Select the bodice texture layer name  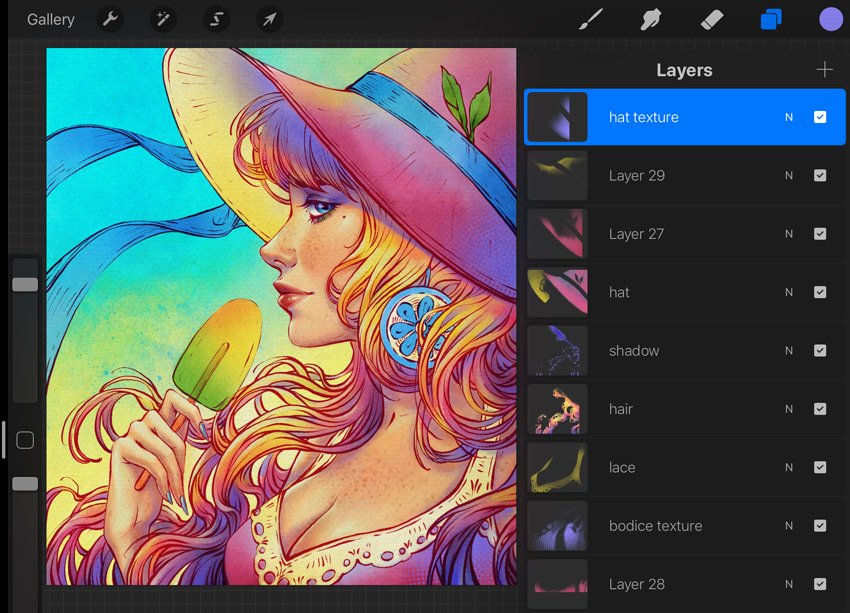(655, 526)
